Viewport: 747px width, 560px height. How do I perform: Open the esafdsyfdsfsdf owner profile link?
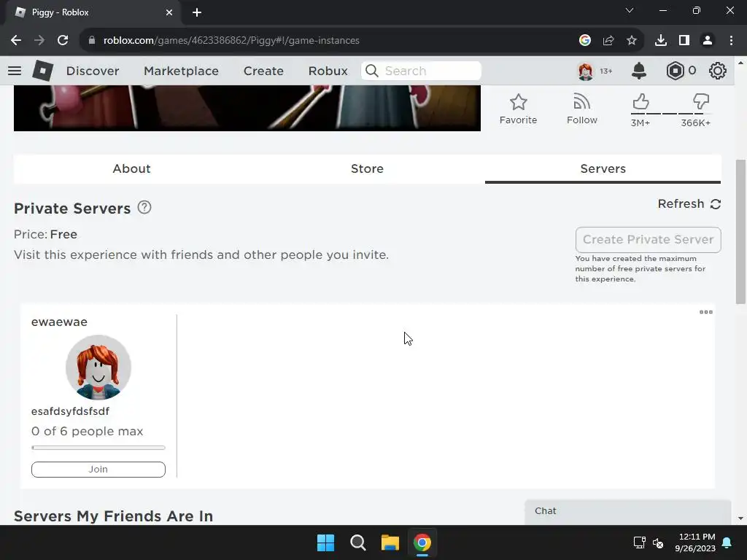[x=71, y=411]
